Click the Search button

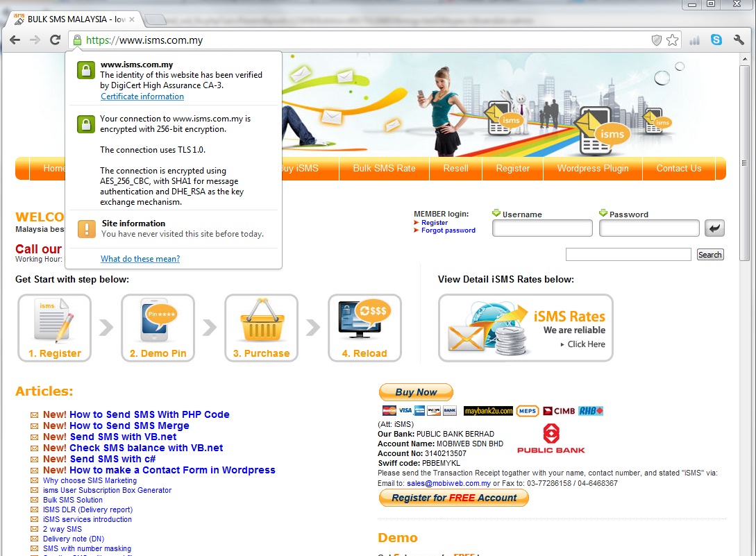pos(710,255)
